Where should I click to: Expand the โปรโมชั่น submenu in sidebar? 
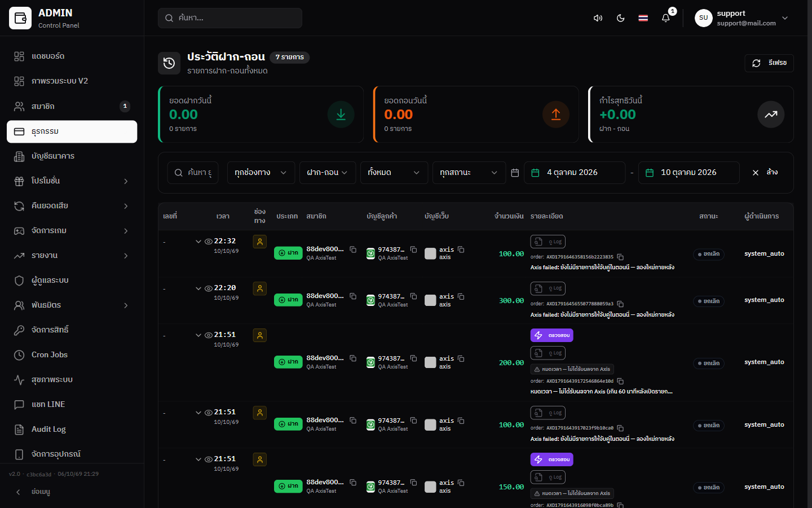(72, 181)
